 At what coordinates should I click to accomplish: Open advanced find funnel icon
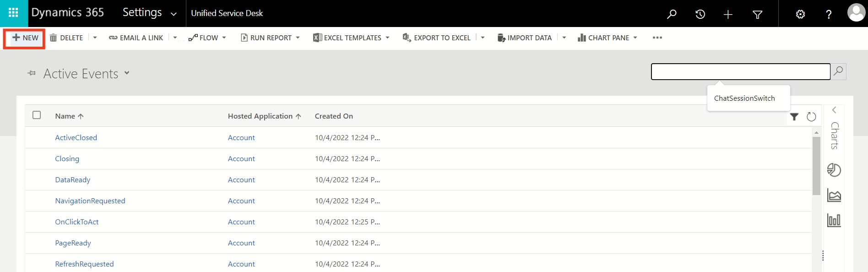pyautogui.click(x=758, y=14)
